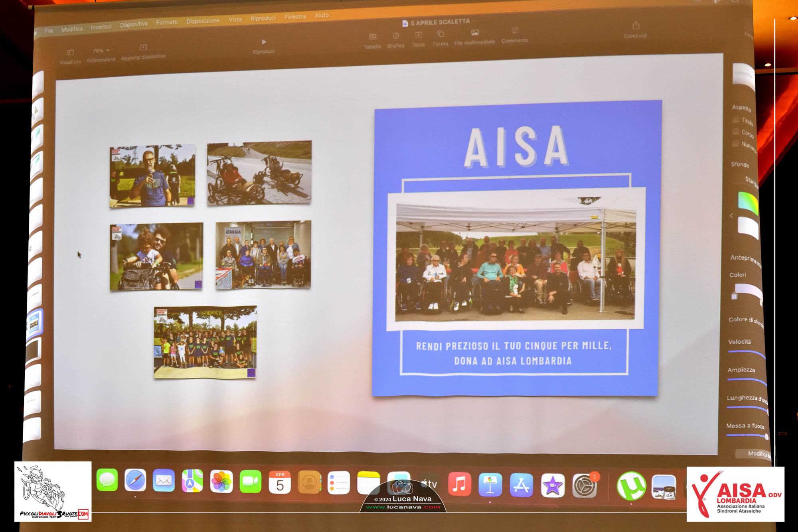Open the Visualizza view icon in toolbar
This screenshot has height=532, width=798.
(x=71, y=53)
